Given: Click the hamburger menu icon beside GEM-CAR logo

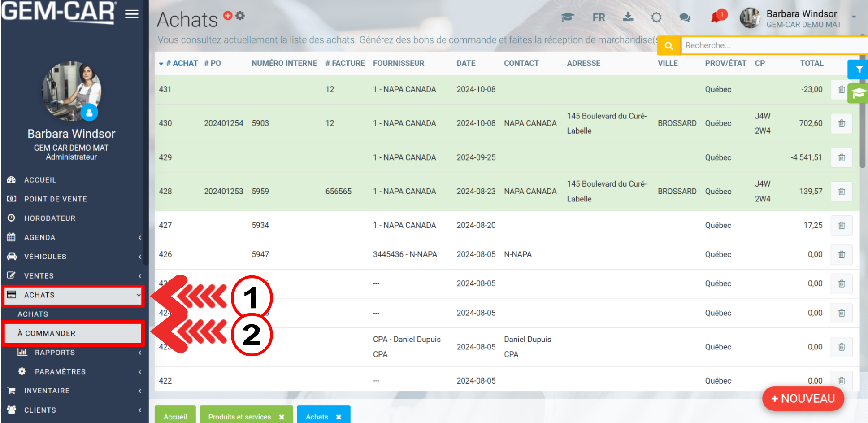Looking at the screenshot, I should (131, 14).
